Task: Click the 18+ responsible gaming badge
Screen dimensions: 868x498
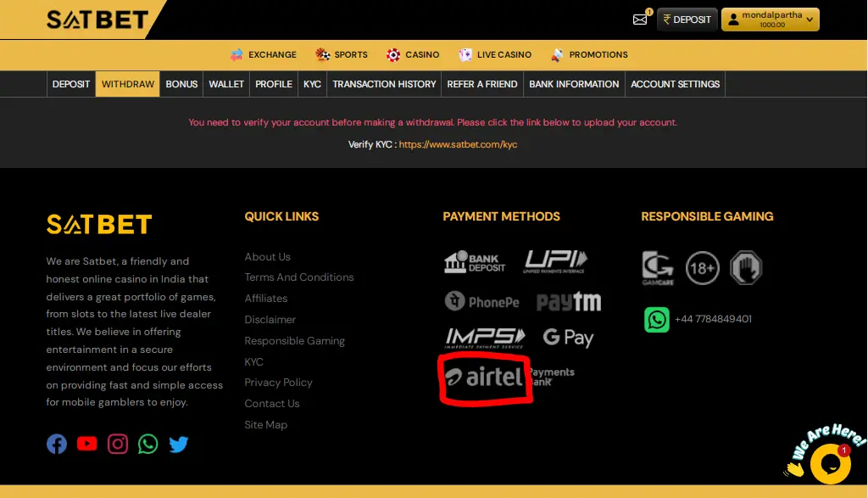Action: 702,268
